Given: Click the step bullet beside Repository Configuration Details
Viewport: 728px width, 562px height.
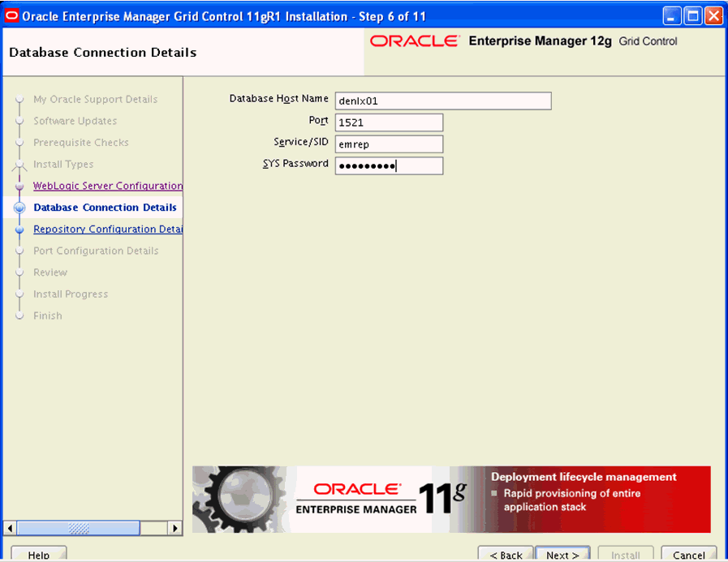Looking at the screenshot, I should (x=19, y=230).
